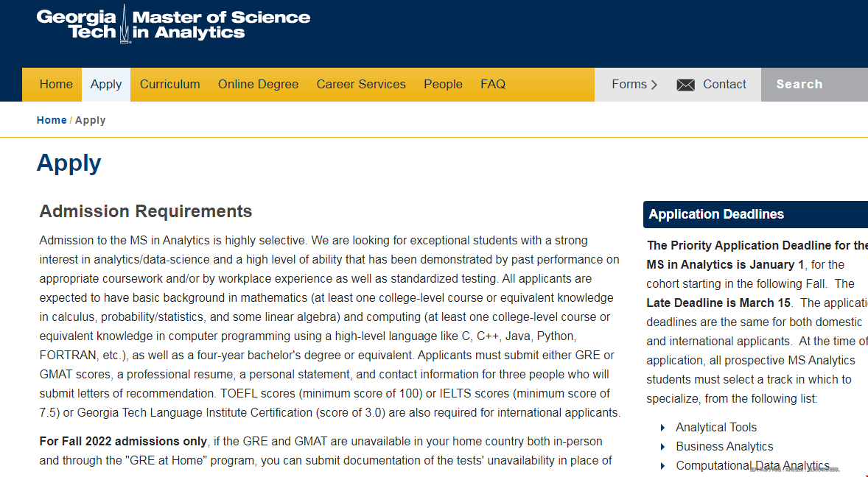Open the Home navigation tab
Image resolution: width=868 pixels, height=477 pixels.
point(56,85)
